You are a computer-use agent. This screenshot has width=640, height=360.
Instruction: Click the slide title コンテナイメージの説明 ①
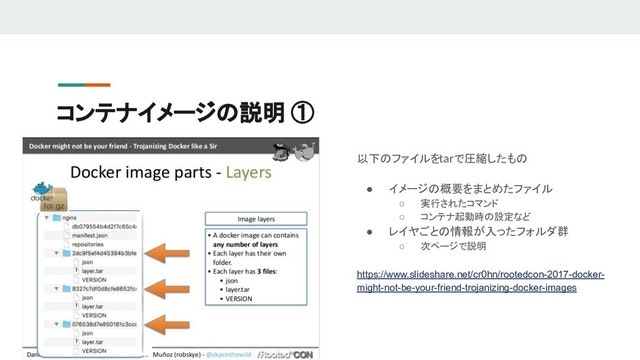pyautogui.click(x=185, y=113)
